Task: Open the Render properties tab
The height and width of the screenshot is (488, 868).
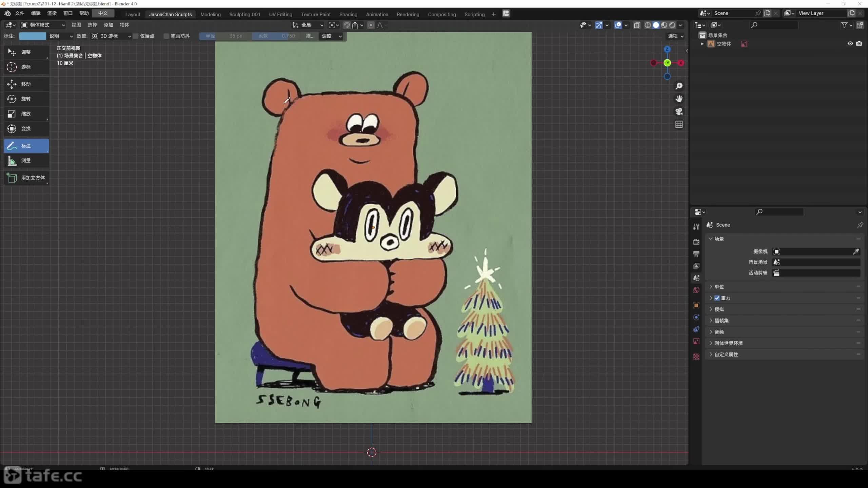Action: tap(696, 242)
